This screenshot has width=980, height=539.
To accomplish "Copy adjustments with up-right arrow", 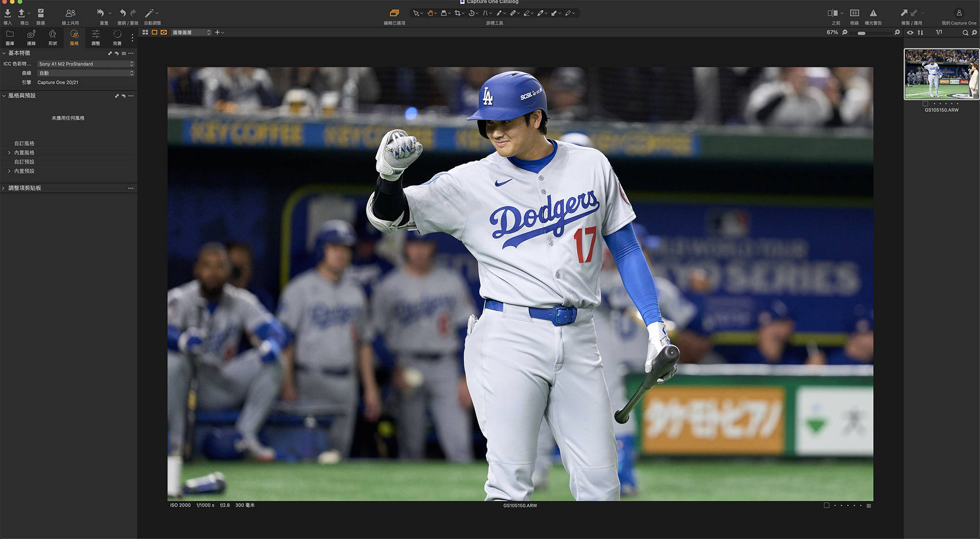I will point(904,13).
